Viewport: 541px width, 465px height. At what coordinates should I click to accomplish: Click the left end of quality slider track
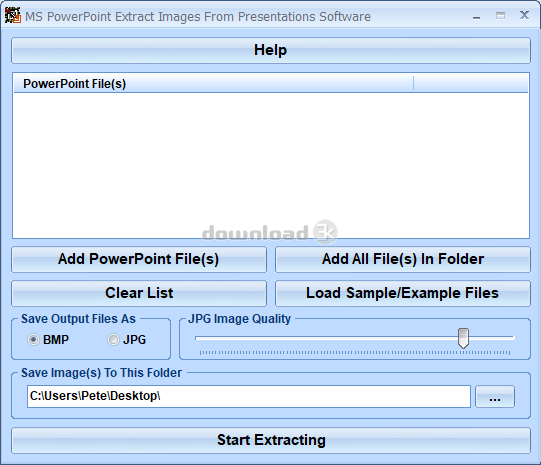[197, 338]
